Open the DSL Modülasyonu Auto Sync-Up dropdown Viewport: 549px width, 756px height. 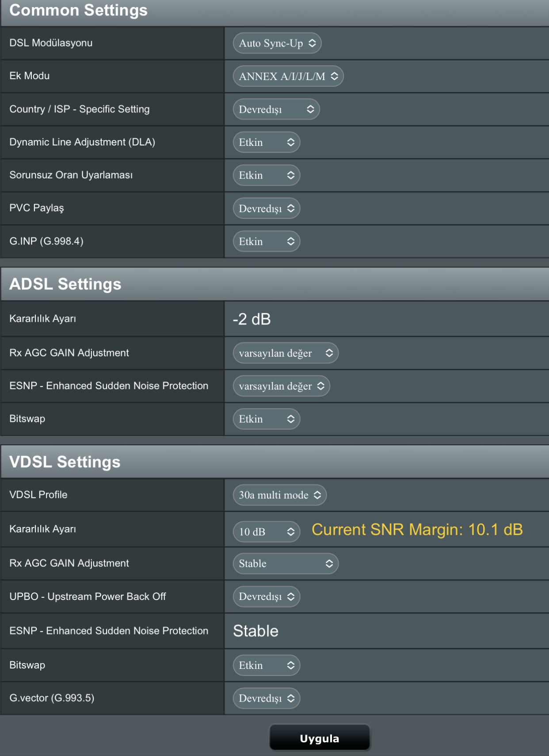click(x=277, y=43)
